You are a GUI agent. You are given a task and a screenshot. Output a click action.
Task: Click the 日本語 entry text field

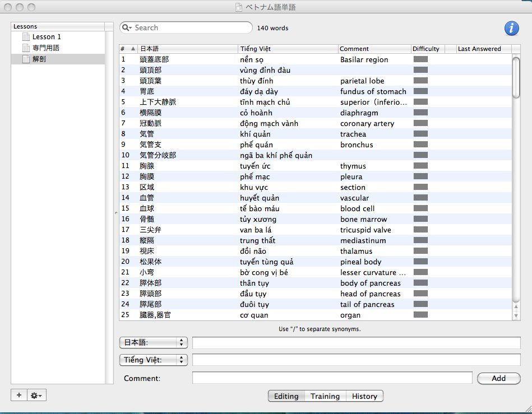(356, 342)
